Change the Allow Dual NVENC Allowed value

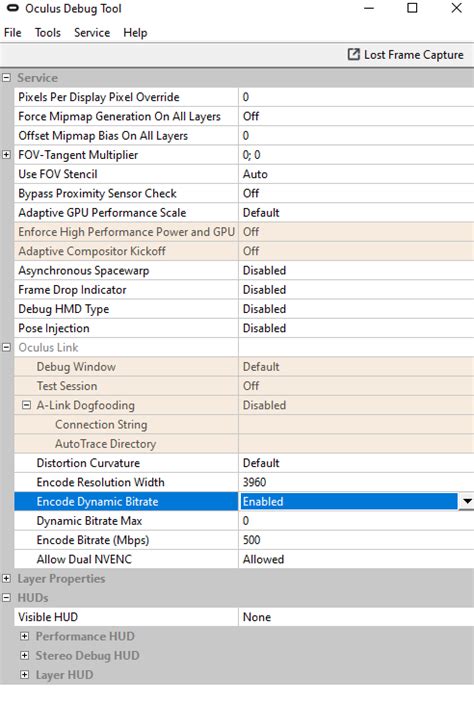[356, 559]
